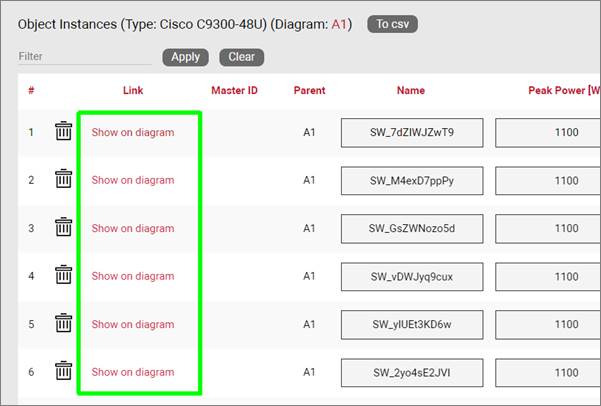Select Parent cell A1 in row 6
Viewport: 601px width, 406px height.
pyautogui.click(x=309, y=372)
